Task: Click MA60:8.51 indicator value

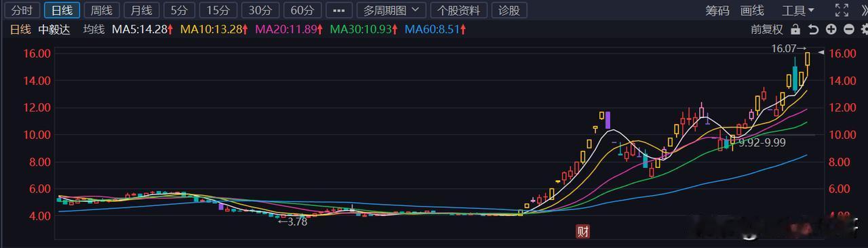Action: (x=435, y=30)
